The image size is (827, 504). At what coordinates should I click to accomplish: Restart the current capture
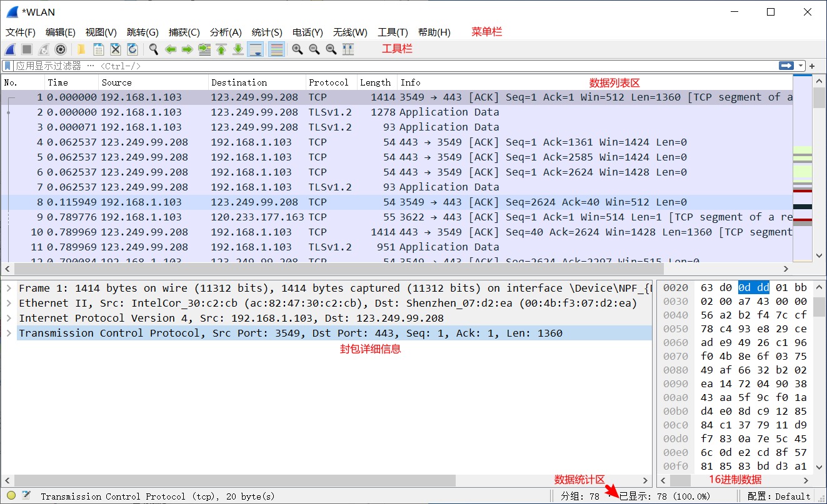tap(44, 49)
